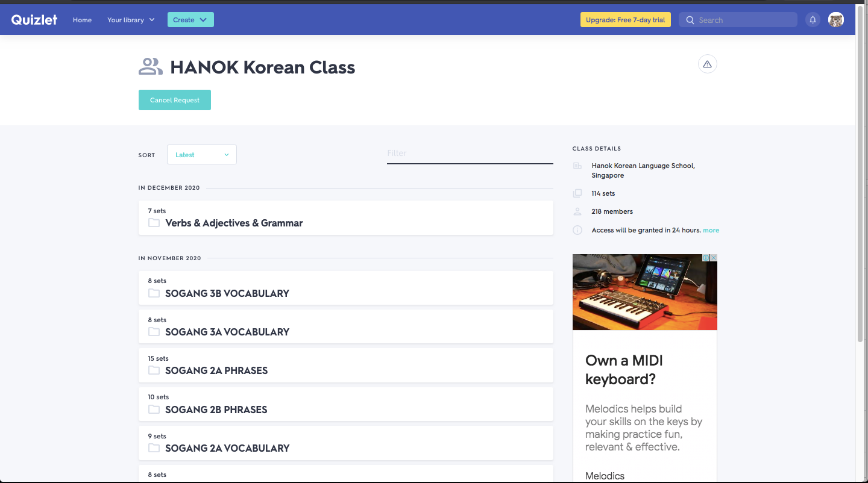The width and height of the screenshot is (868, 483).
Task: Click the Own a MIDI keyboard? ad headline
Action: coord(624,370)
